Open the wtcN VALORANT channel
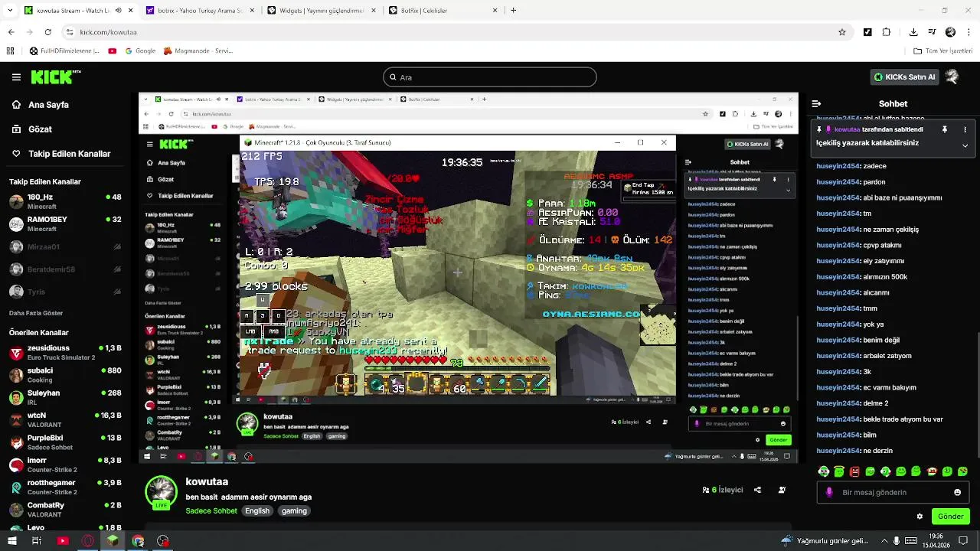Image resolution: width=980 pixels, height=551 pixels. click(66, 419)
